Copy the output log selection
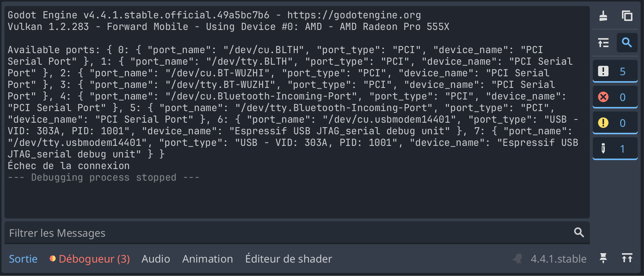The width and height of the screenshot is (644, 276). (x=627, y=16)
